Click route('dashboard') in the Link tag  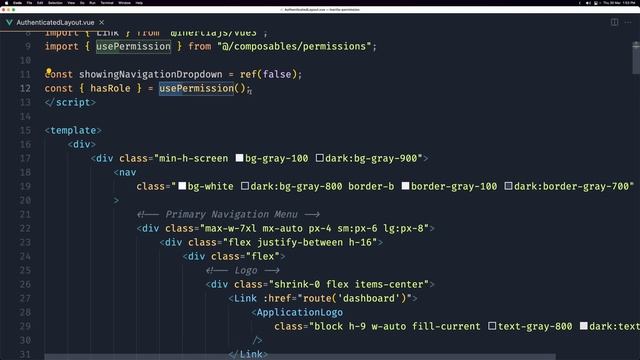tap(355, 298)
